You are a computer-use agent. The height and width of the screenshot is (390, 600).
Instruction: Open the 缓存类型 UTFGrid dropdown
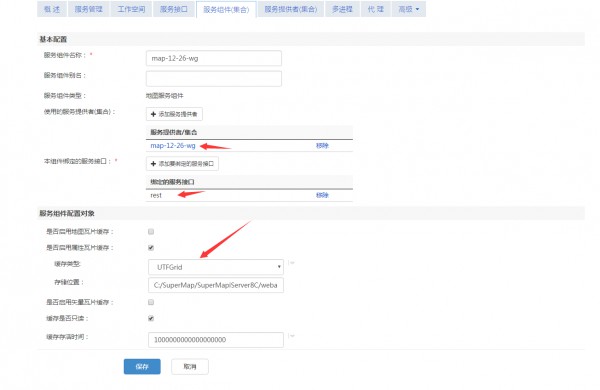216,267
